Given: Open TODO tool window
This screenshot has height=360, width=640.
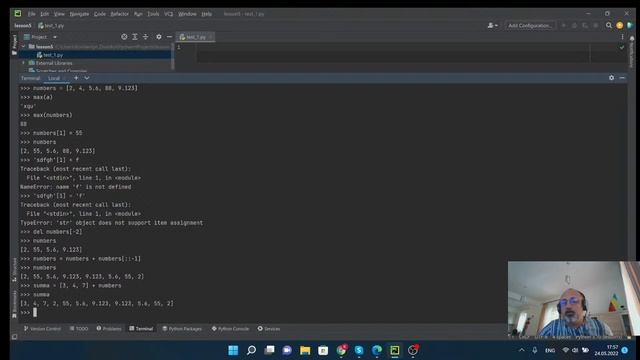Looking at the screenshot, I should point(79,329).
